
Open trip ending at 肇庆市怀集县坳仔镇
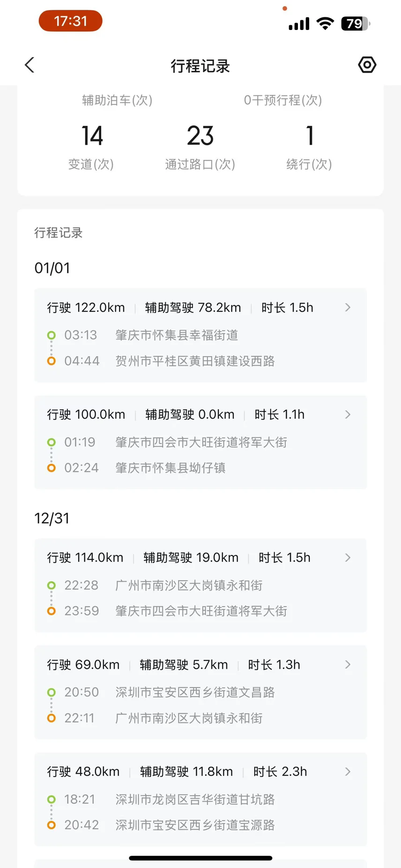(x=170, y=468)
